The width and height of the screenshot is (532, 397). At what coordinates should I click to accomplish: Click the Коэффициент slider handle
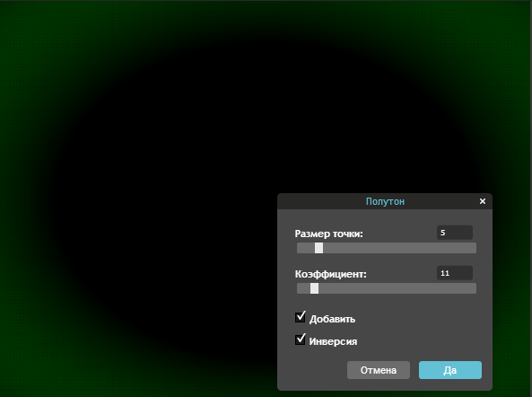tap(315, 288)
